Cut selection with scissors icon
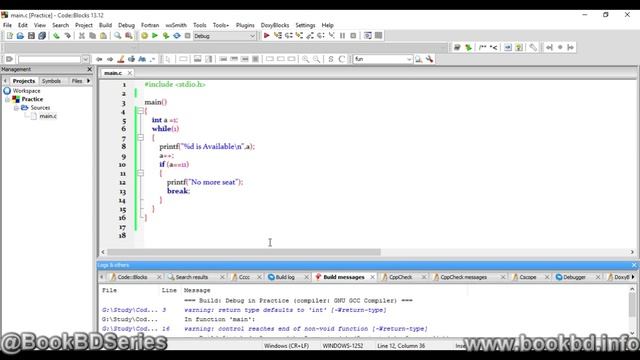The image size is (640, 360). click(82, 36)
